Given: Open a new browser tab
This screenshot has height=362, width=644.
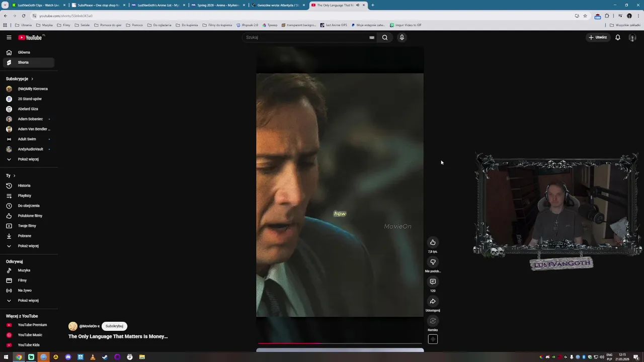Looking at the screenshot, I should coord(372,5).
